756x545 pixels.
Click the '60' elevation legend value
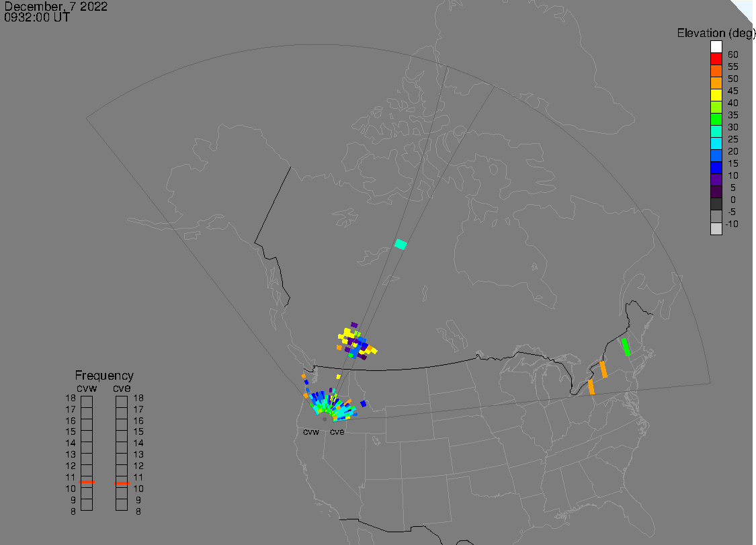[x=733, y=54]
